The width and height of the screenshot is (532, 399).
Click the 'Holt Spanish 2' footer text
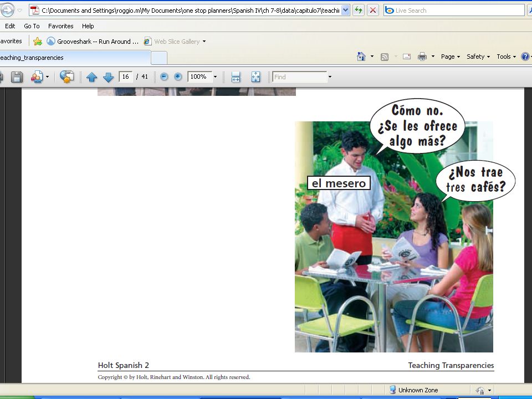point(124,365)
